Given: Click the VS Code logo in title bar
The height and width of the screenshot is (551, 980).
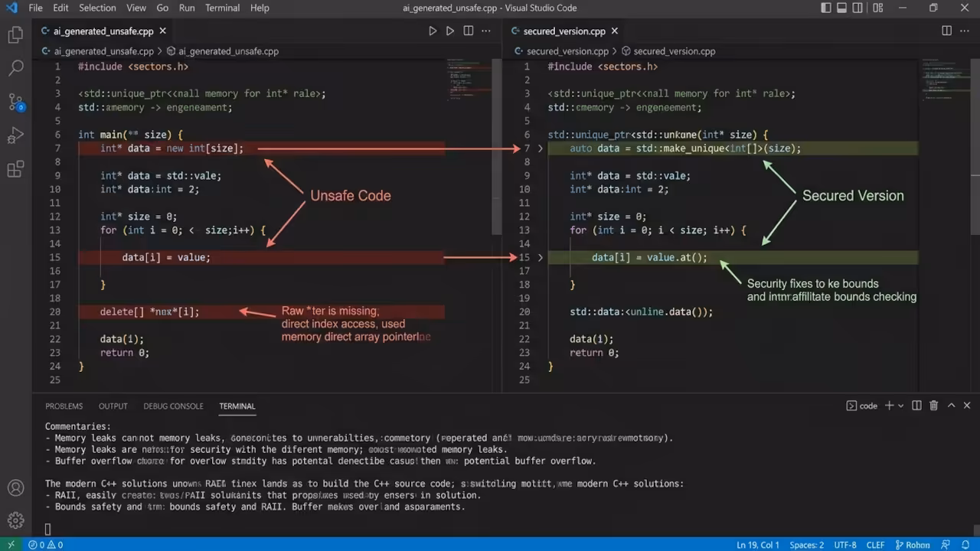Looking at the screenshot, I should tap(11, 8).
